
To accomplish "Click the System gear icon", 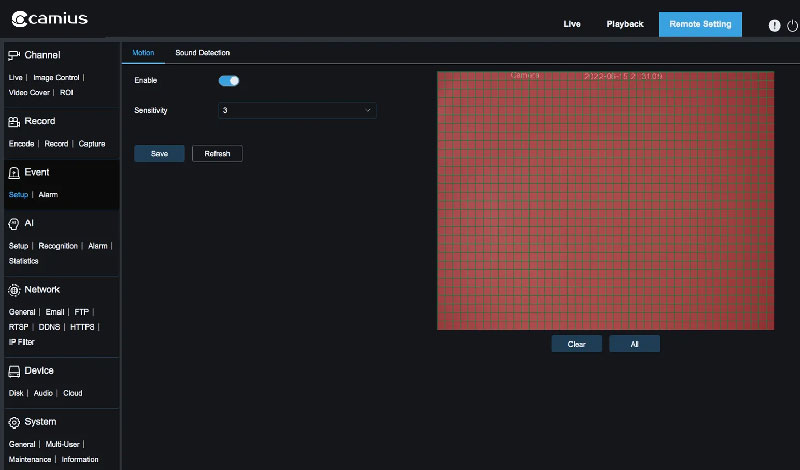I will tap(14, 422).
